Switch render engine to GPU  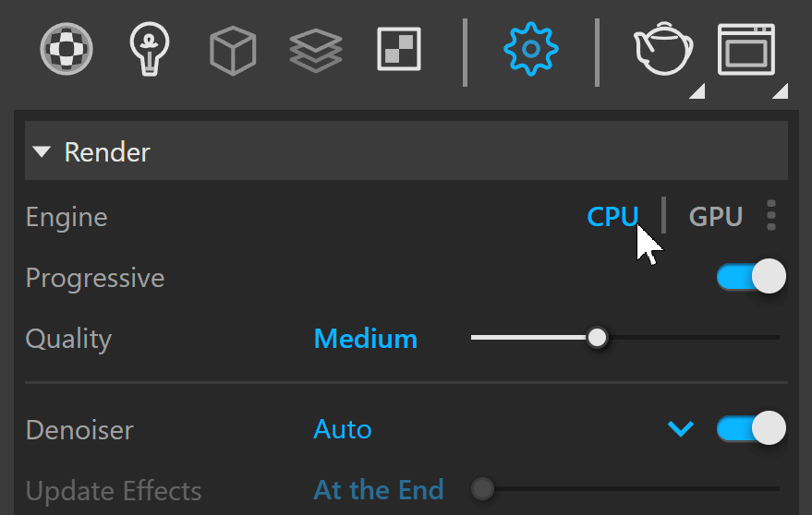[x=716, y=216]
